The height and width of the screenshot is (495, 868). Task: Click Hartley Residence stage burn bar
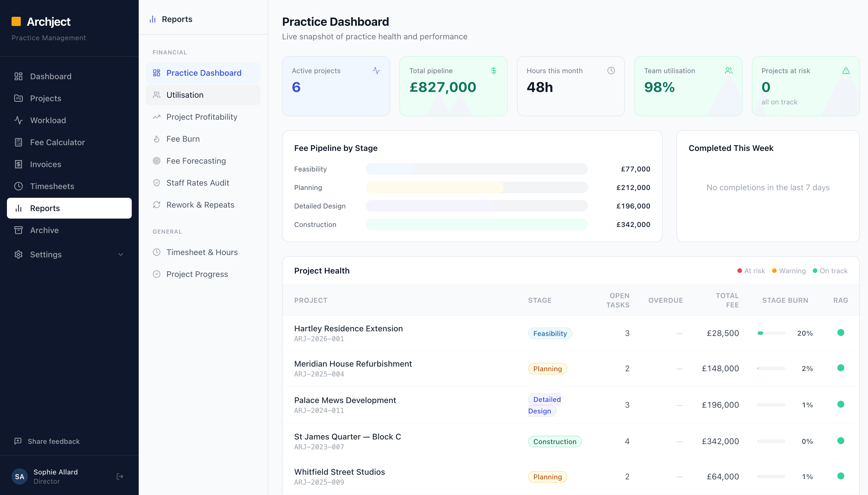[x=771, y=333]
